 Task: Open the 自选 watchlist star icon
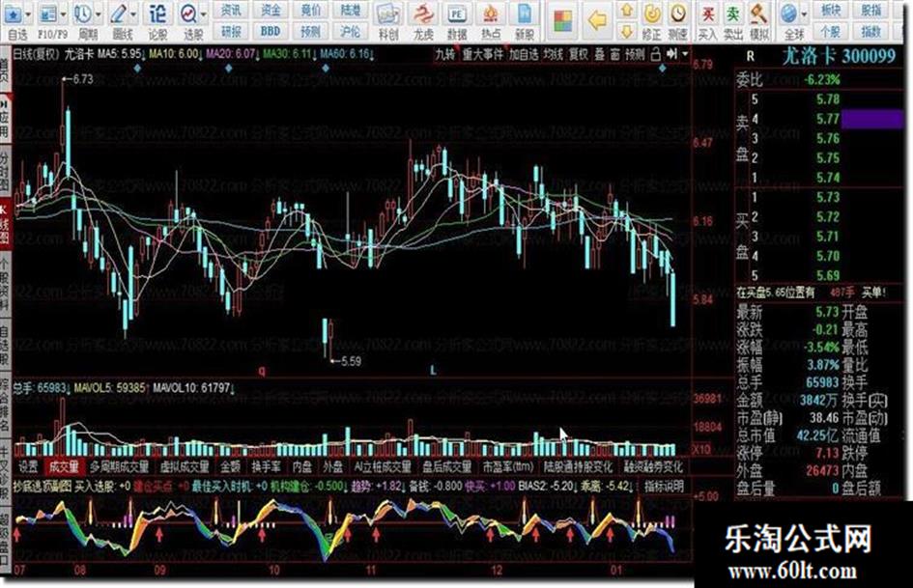tap(14, 14)
